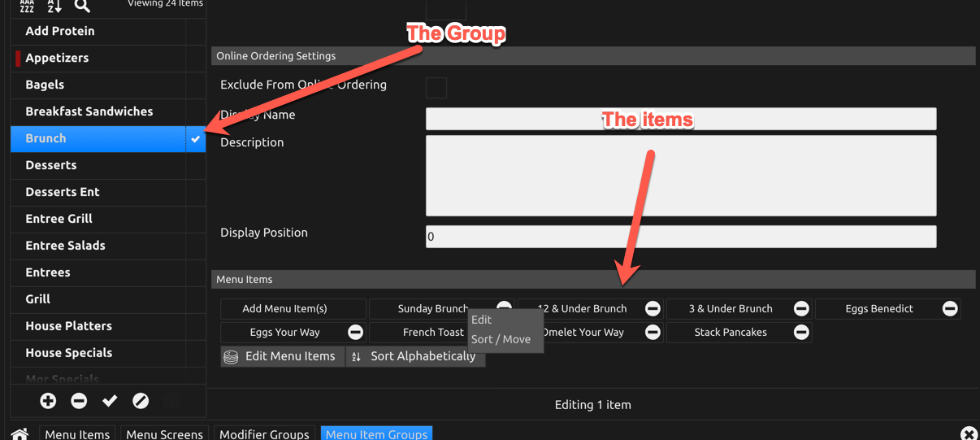Click the Sort Alphabetically button

[415, 356]
